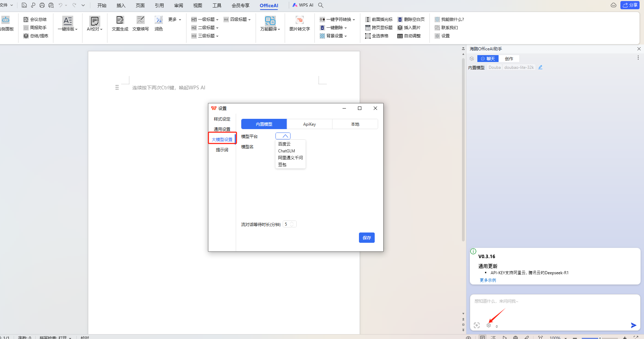Send message with the blue arrow icon

(633, 325)
